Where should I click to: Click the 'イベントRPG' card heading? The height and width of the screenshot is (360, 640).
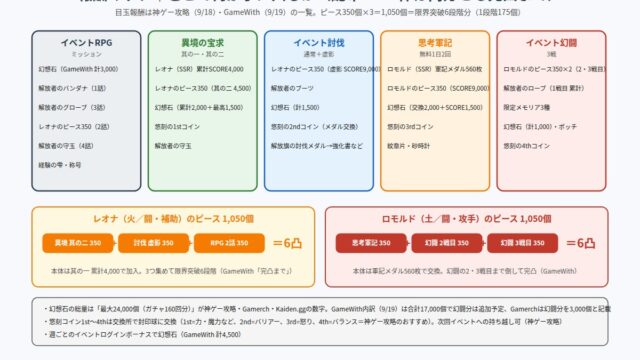point(86,42)
